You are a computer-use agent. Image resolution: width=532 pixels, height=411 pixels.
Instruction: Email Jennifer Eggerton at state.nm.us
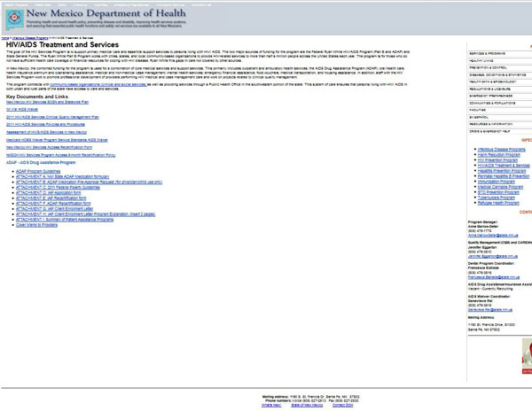[493, 257]
